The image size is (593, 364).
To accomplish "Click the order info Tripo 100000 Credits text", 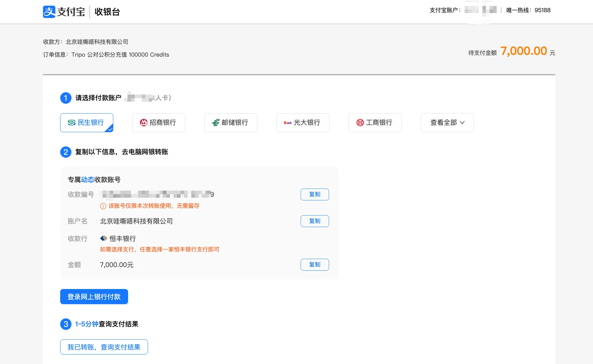I will tap(120, 55).
